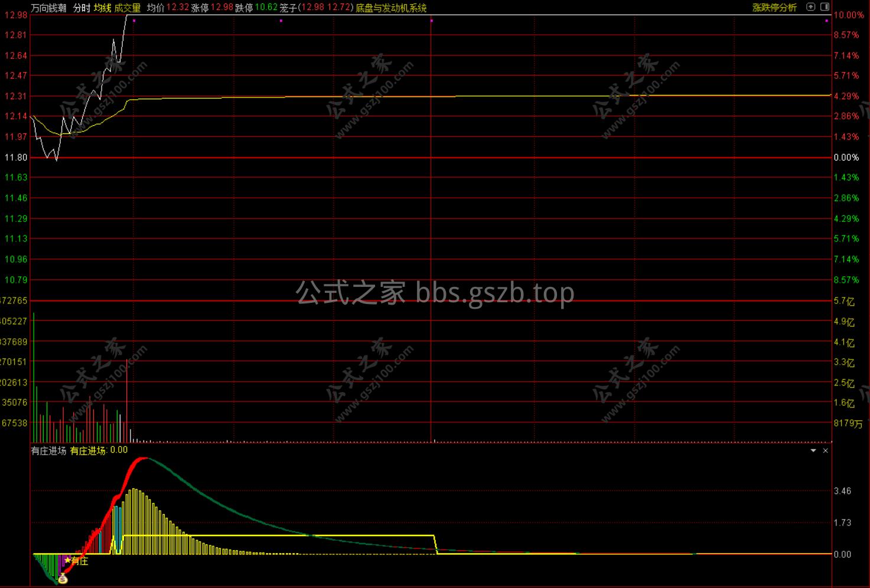Click the 10.00% right axis label
This screenshot has height=588, width=870.
849,15
